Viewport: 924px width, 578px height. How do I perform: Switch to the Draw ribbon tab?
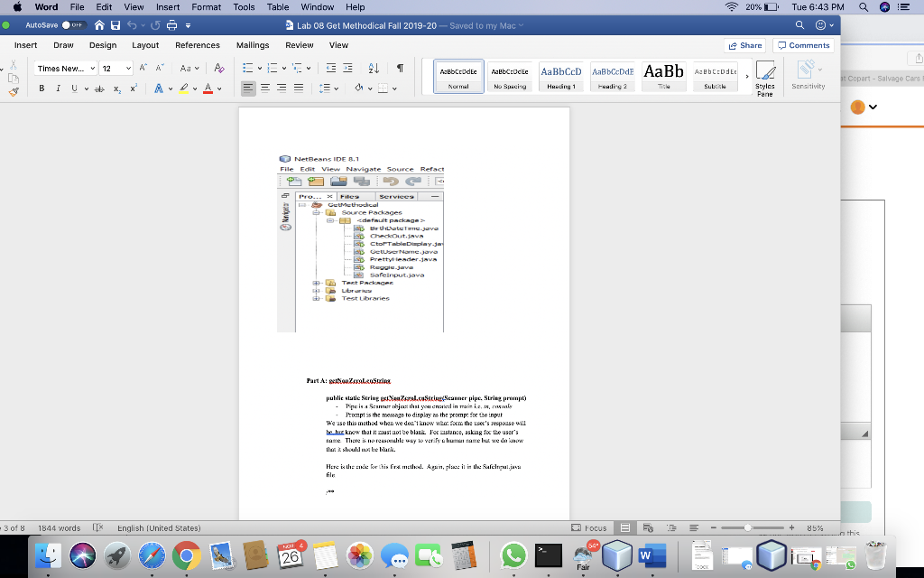[63, 45]
